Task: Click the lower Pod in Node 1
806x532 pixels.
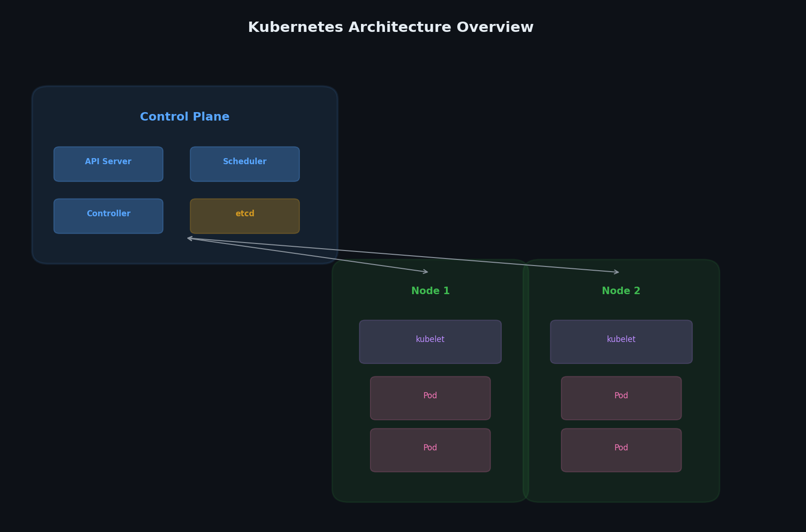Action: point(430,450)
